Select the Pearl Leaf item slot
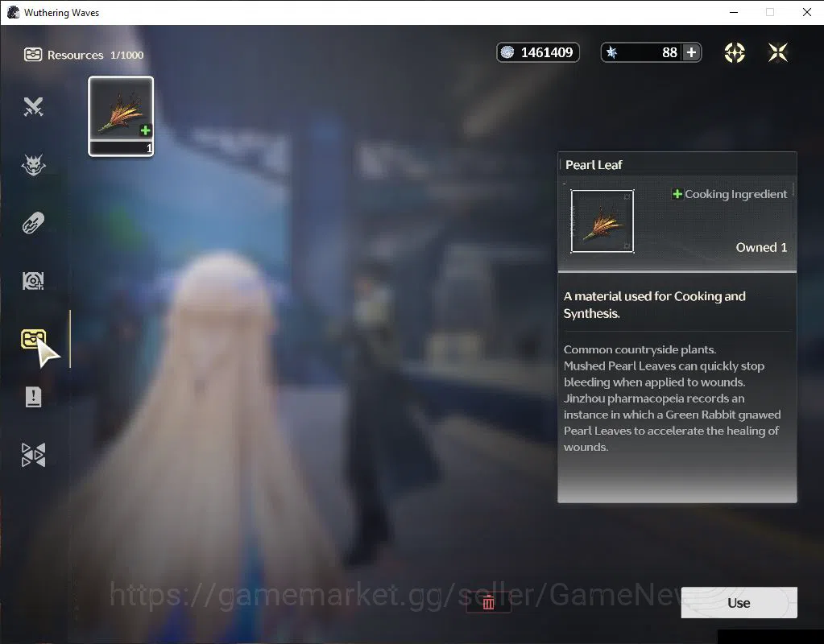Viewport: 824px width, 644px height. 121,116
